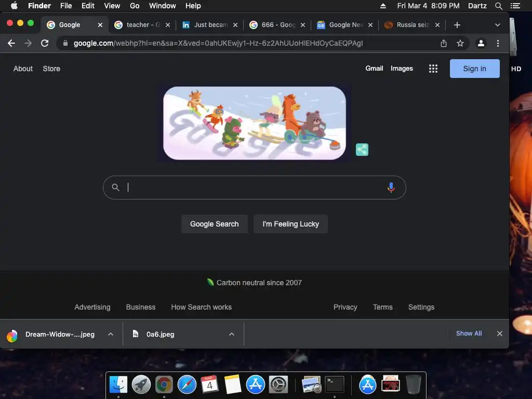This screenshot has height=399, width=532.
Task: Click the Google Search button
Action: pyautogui.click(x=215, y=224)
